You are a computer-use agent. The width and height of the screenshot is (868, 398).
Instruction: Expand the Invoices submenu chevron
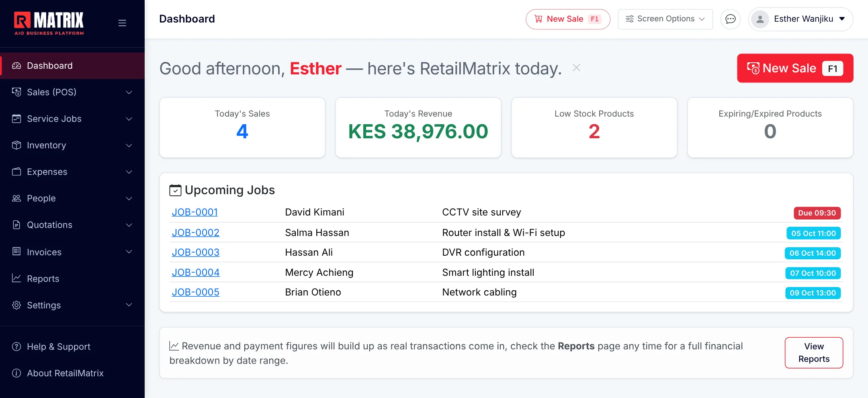point(129,252)
